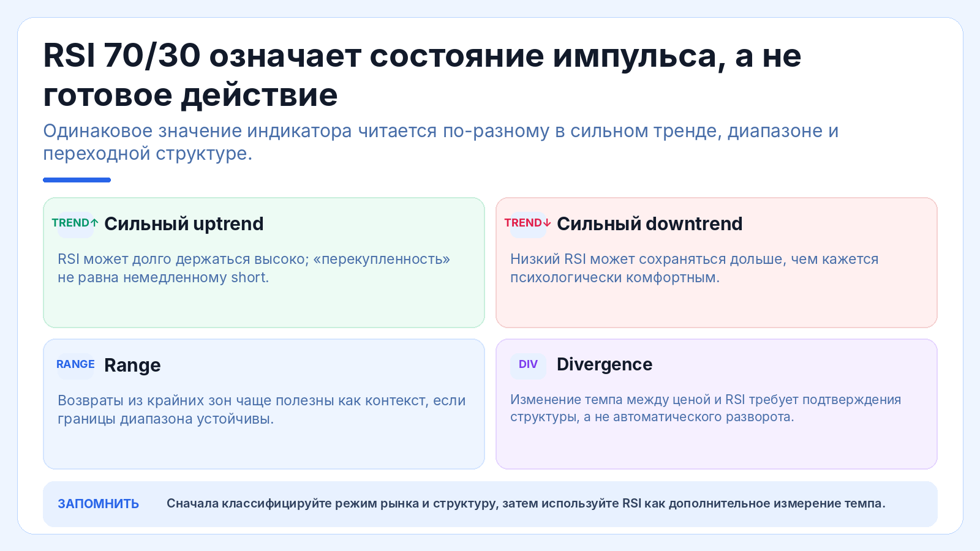Image resolution: width=980 pixels, height=551 pixels.
Task: Click the subtitle starting 'Одинаковое значение индикатора'
Action: (x=441, y=142)
